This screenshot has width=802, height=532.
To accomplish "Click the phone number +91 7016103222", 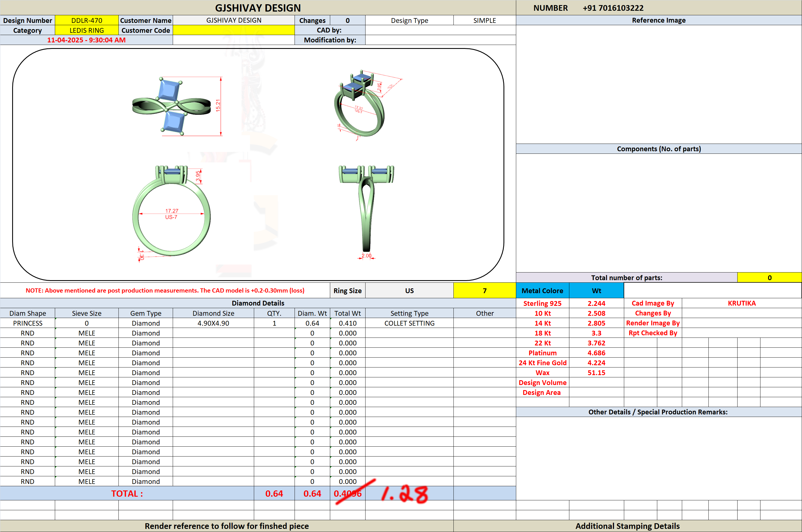I will (x=613, y=8).
